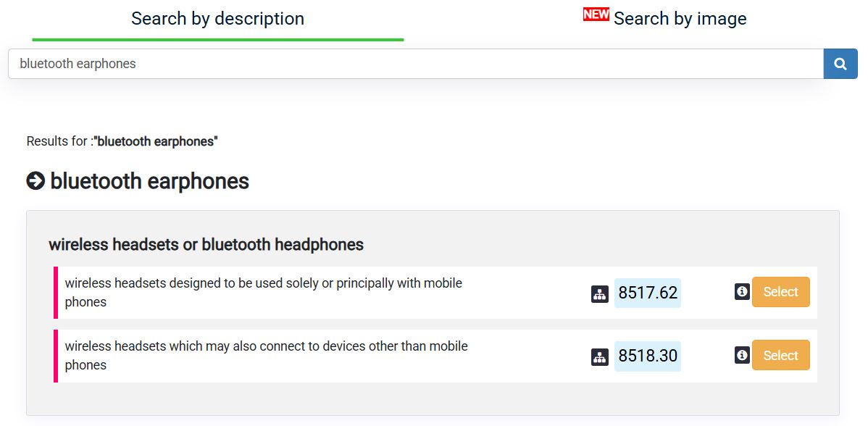Click wireless headsets or bluetooth headphones group title
The height and width of the screenshot is (426, 868).
206,244
